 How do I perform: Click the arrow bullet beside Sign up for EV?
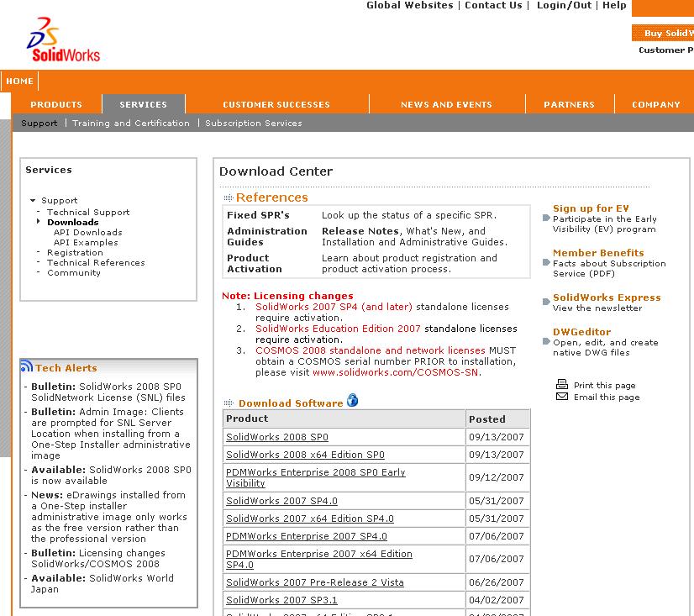tap(546, 218)
